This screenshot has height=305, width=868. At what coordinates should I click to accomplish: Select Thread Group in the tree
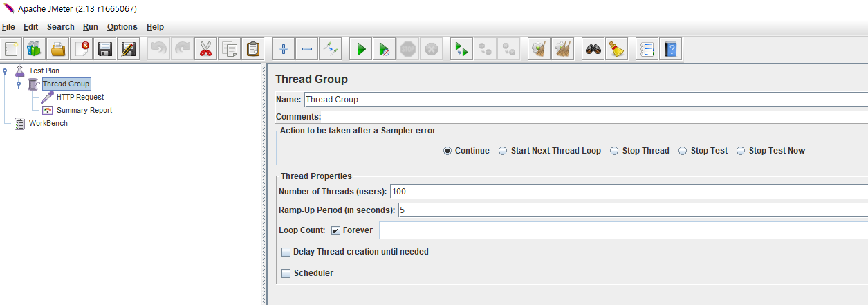(66, 84)
